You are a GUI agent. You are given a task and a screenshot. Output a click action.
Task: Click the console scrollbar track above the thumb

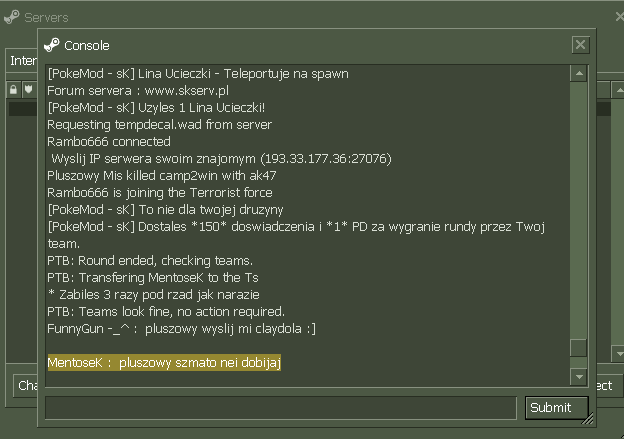coord(579,210)
